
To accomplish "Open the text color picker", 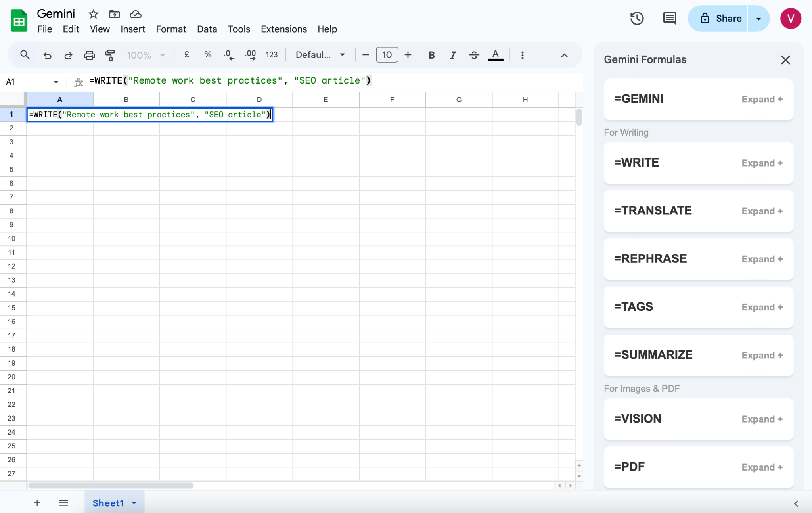I will click(496, 55).
